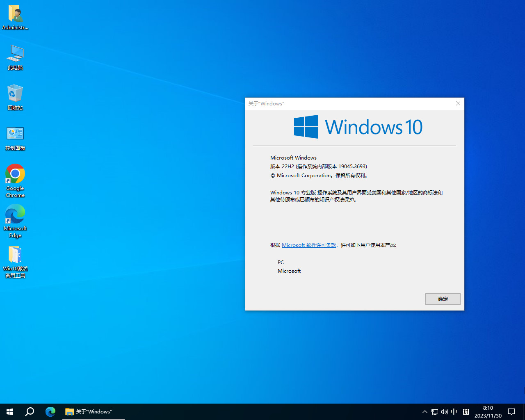The width and height of the screenshot is (525, 420).
Task: Open taskbar search magnifier
Action: (x=30, y=412)
